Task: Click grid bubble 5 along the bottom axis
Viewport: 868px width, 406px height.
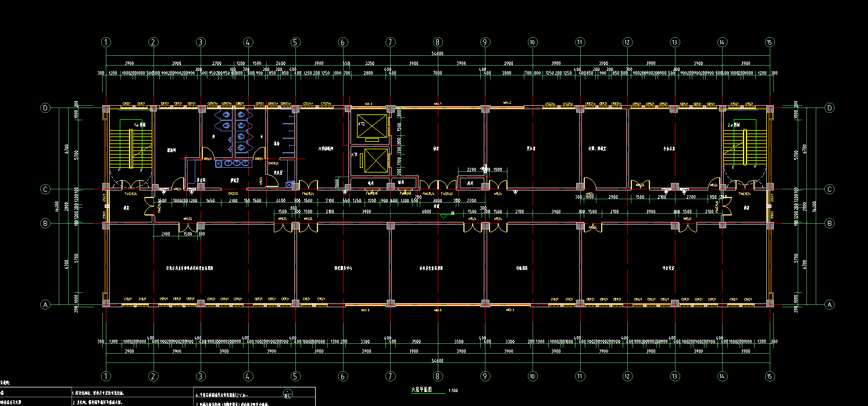Action: [295, 375]
